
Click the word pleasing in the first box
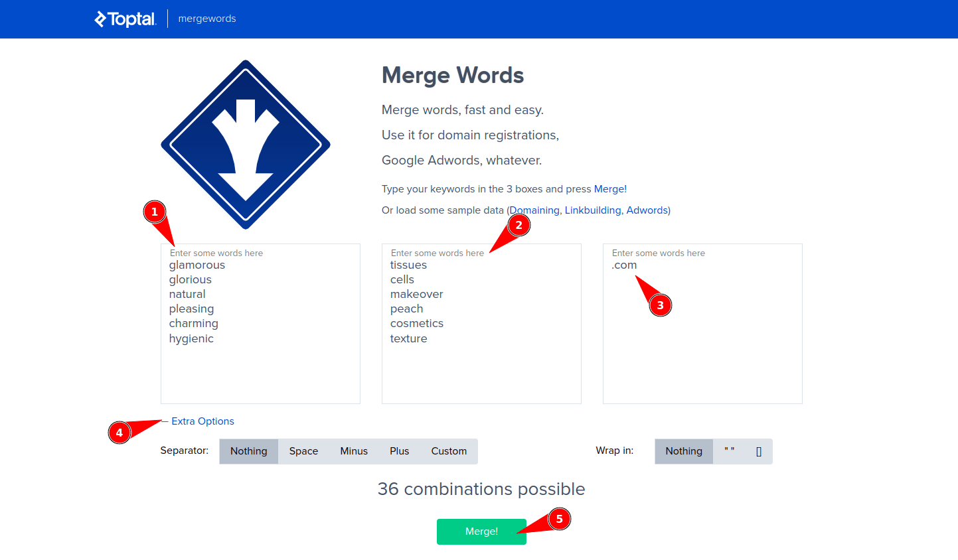point(191,309)
